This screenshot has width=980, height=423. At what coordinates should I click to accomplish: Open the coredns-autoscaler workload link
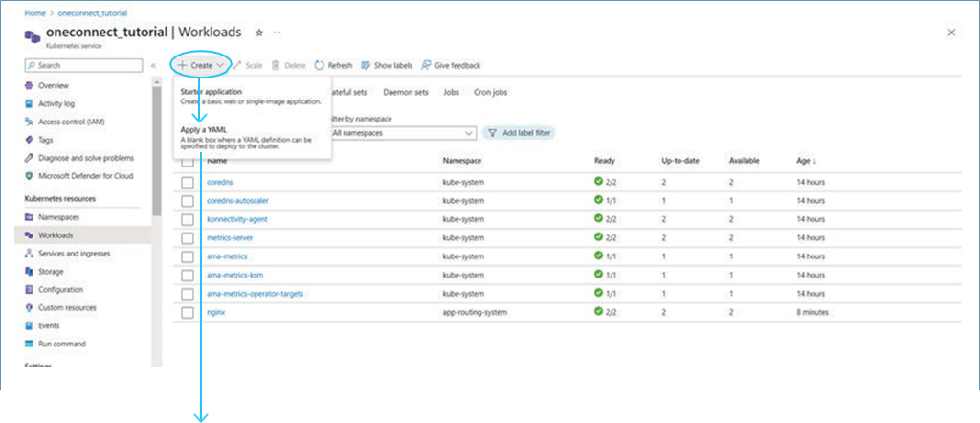coord(237,201)
